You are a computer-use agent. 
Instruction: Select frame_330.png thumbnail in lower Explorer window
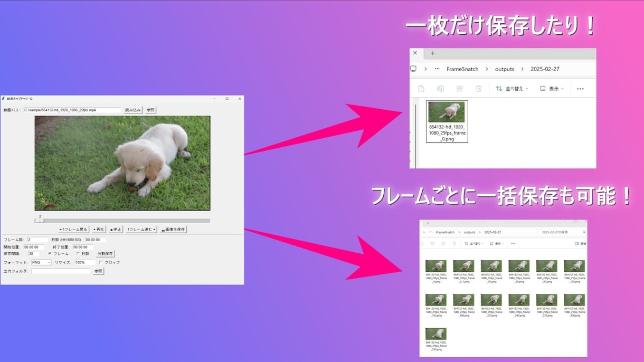pyautogui.click(x=436, y=334)
